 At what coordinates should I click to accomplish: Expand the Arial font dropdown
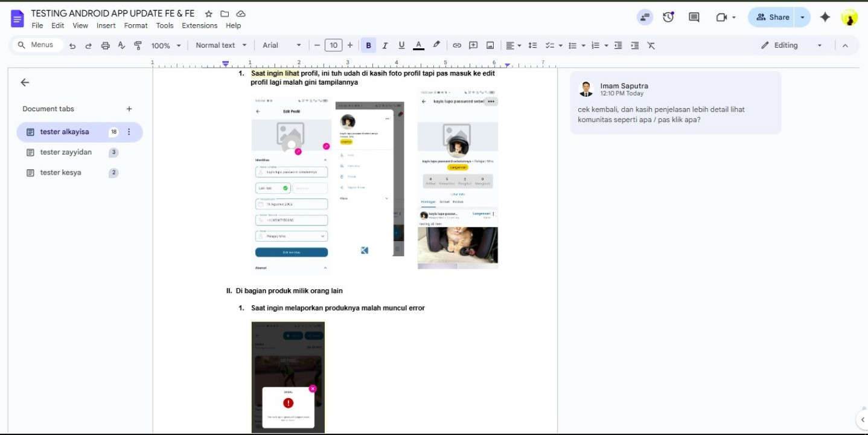(281, 45)
